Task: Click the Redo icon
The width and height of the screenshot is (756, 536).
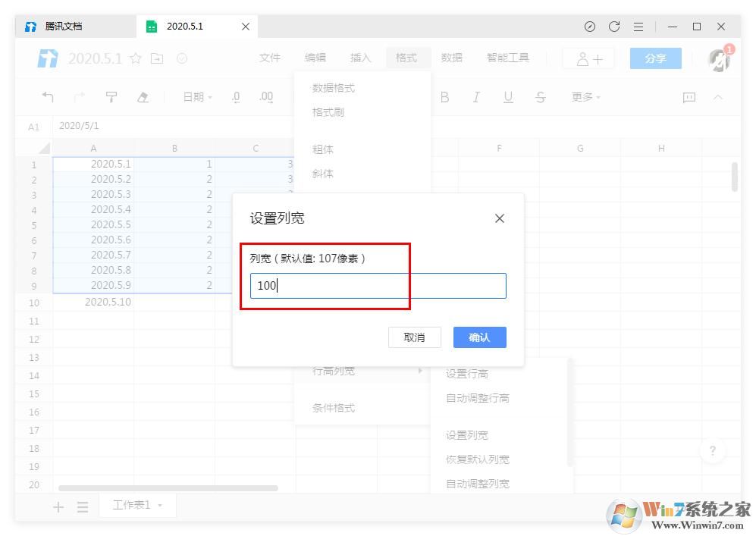Action: tap(79, 97)
